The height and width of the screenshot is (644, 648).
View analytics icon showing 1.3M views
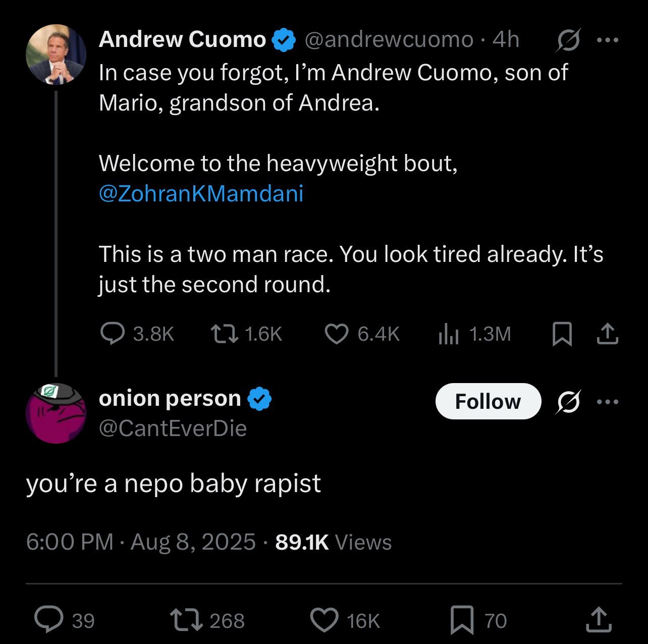coord(448,334)
